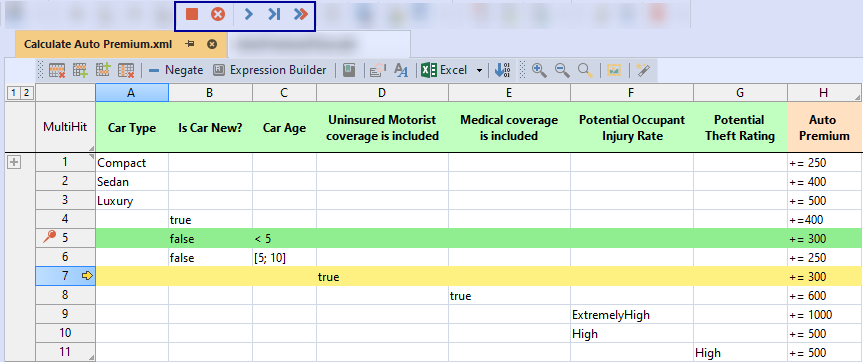The image size is (863, 362).
Task: Select column D header
Action: pos(383,93)
